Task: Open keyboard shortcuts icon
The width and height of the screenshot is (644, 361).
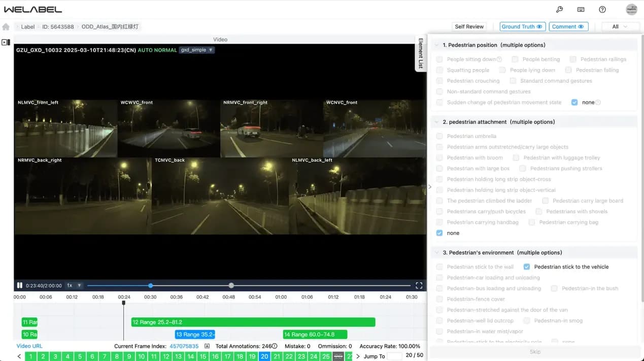Action: [x=581, y=10]
